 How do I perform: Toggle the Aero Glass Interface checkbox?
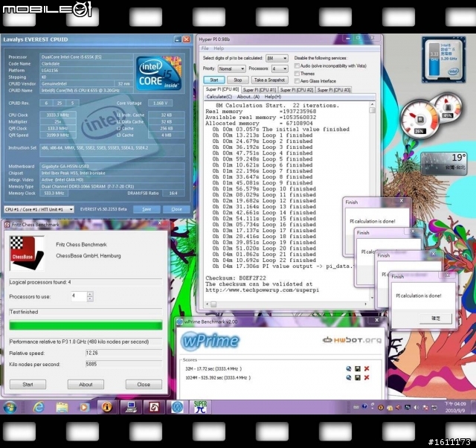click(x=297, y=81)
